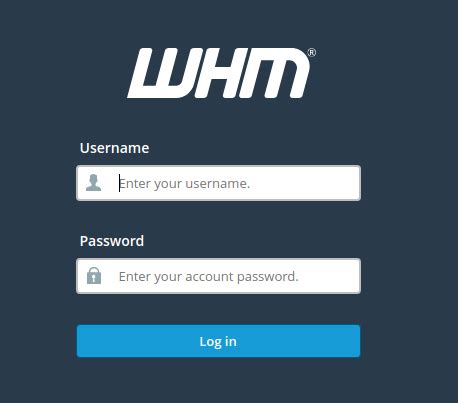Focus the Password input field
The width and height of the screenshot is (458, 403).
[x=218, y=276]
